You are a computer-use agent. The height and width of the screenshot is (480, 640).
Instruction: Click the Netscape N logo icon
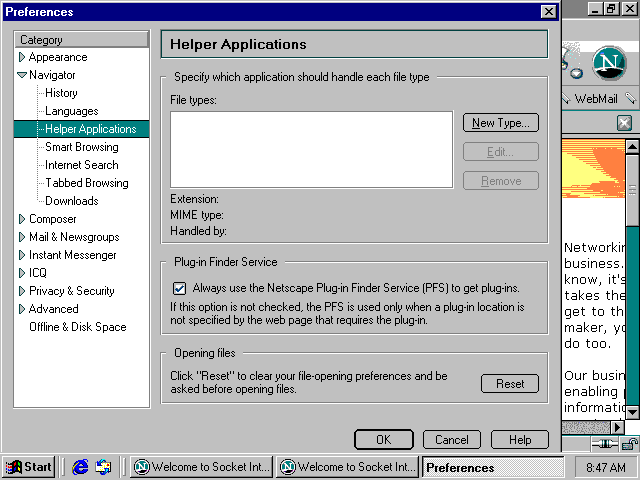tap(609, 63)
